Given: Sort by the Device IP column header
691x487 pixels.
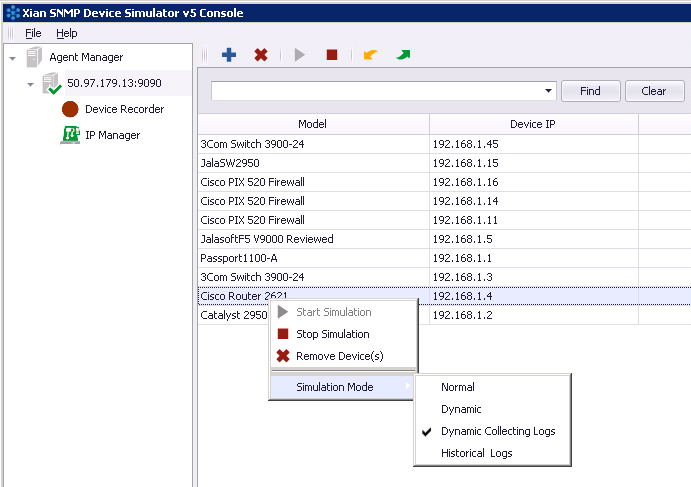Looking at the screenshot, I should coord(533,124).
